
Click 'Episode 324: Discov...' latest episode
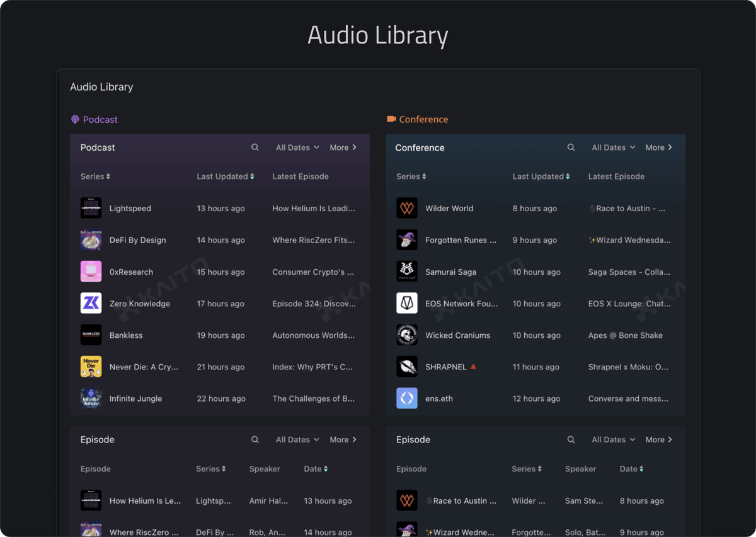314,304
